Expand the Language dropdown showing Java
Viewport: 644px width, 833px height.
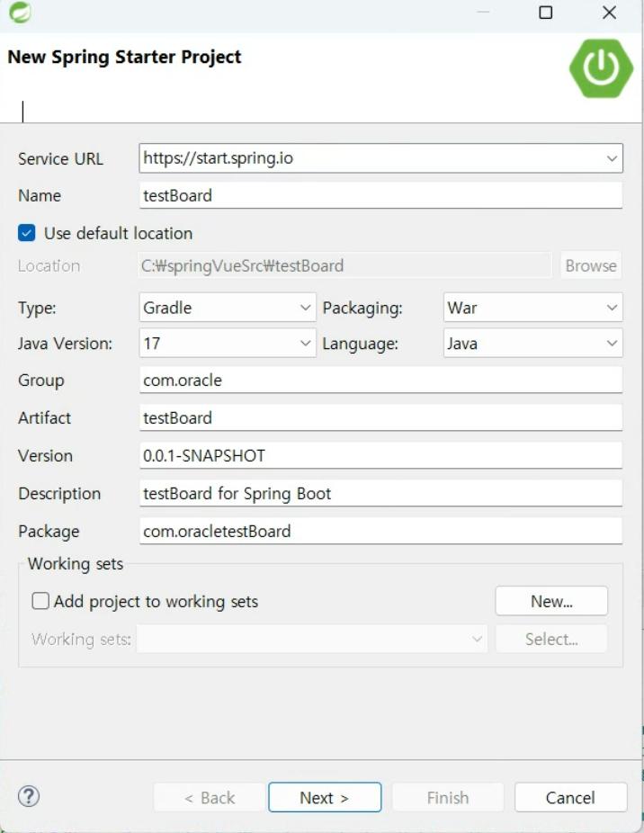[x=611, y=343]
